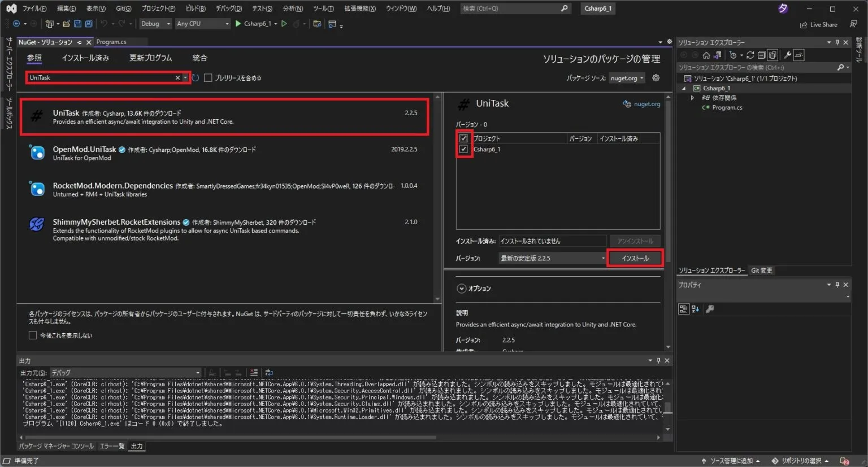This screenshot has width=868, height=467.
Task: Check 今後これを表示しない option
Action: coord(33,335)
